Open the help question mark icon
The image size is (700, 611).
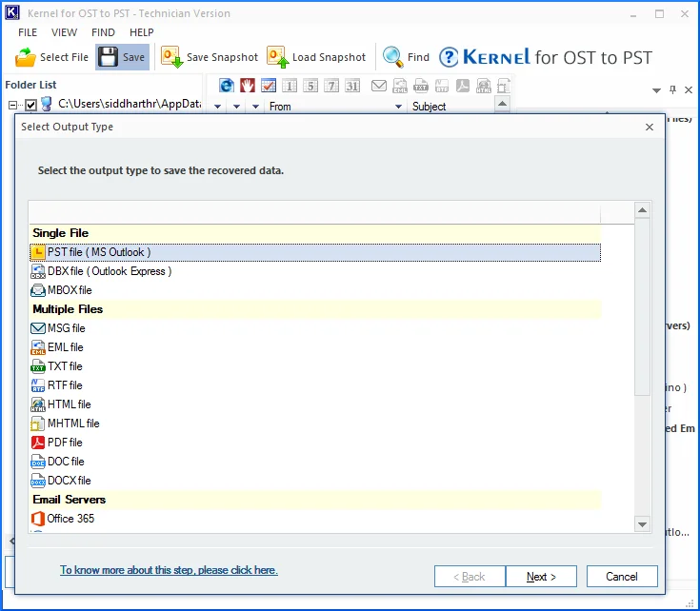(x=449, y=57)
